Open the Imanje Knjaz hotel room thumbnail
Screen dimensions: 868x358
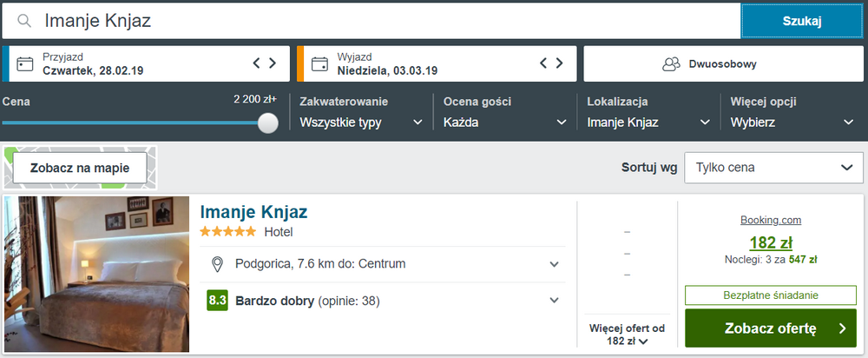pos(97,275)
